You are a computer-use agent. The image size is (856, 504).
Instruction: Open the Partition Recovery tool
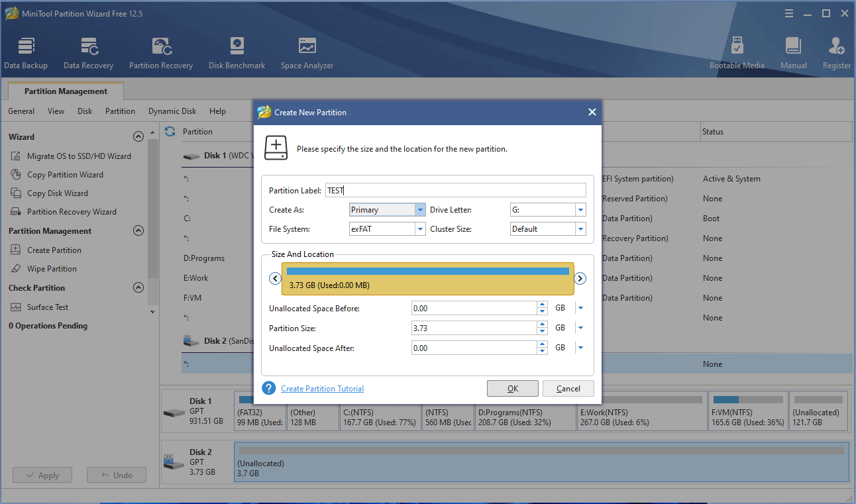[x=161, y=53]
